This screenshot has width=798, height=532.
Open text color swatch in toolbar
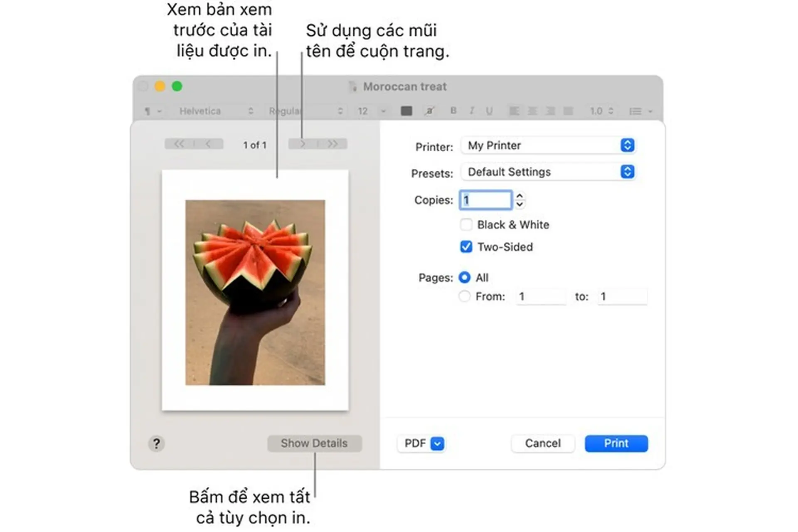[x=406, y=111]
